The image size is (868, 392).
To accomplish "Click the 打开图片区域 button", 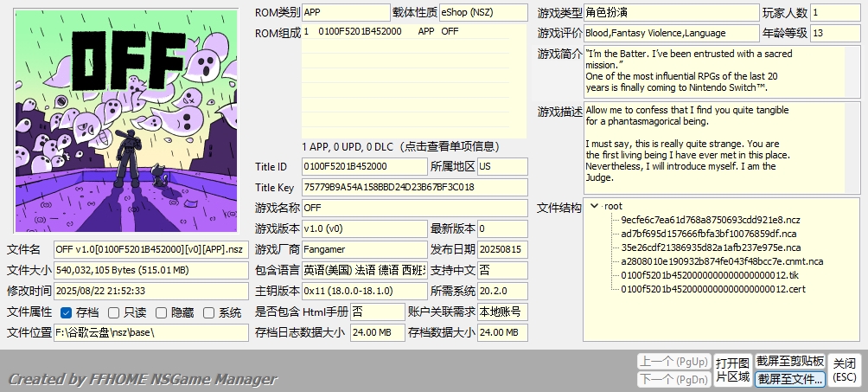I will [731, 370].
